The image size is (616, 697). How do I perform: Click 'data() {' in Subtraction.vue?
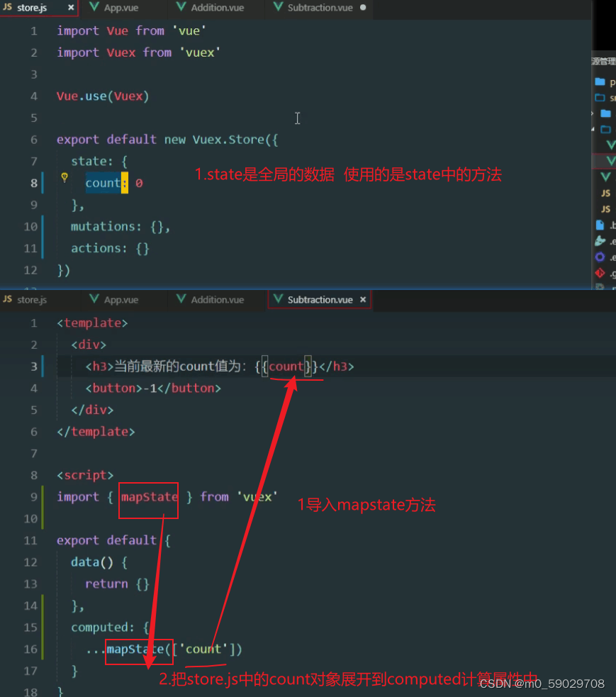coord(99,562)
